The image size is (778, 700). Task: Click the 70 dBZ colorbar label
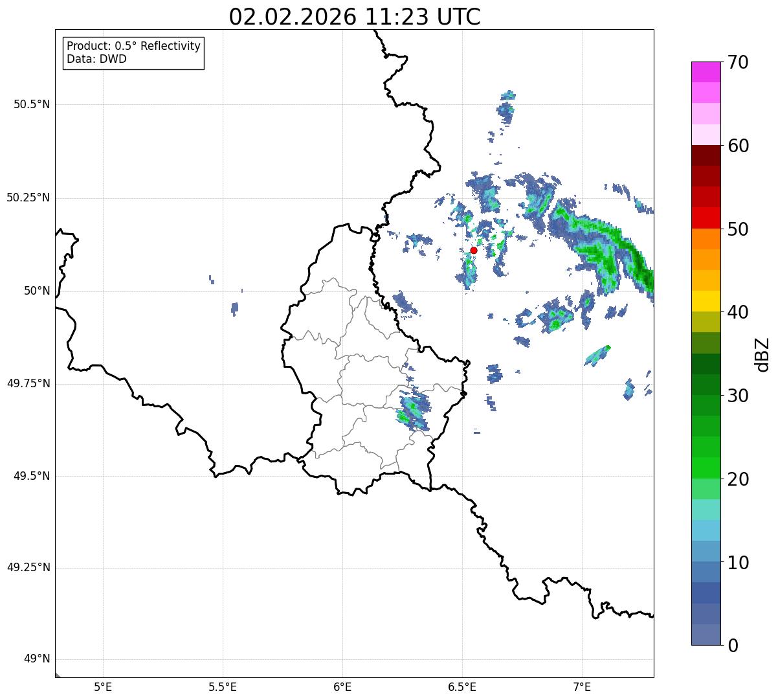(738, 63)
